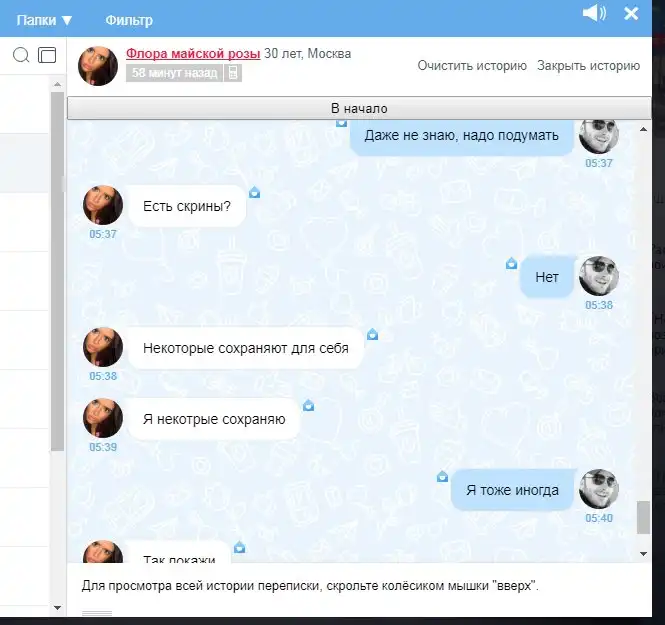Image resolution: width=665 pixels, height=625 pixels.
Task: Click the resize handle below the hint text
Action: click(x=97, y=613)
